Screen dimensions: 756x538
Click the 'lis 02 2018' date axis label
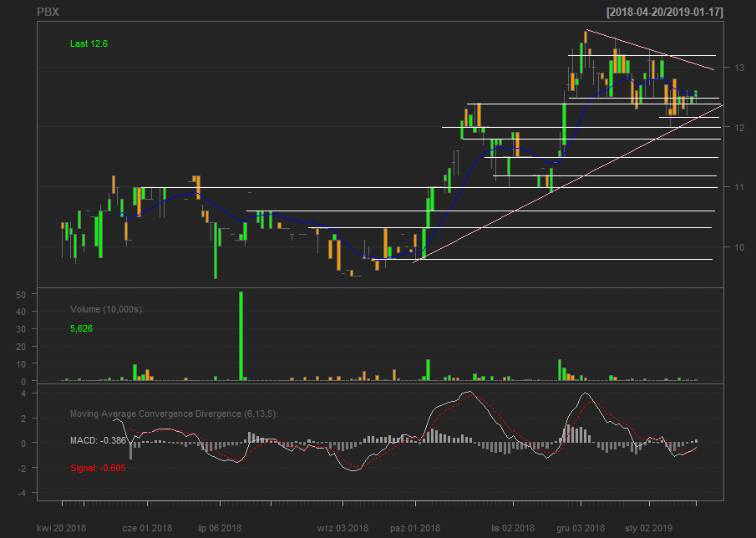[x=513, y=528]
